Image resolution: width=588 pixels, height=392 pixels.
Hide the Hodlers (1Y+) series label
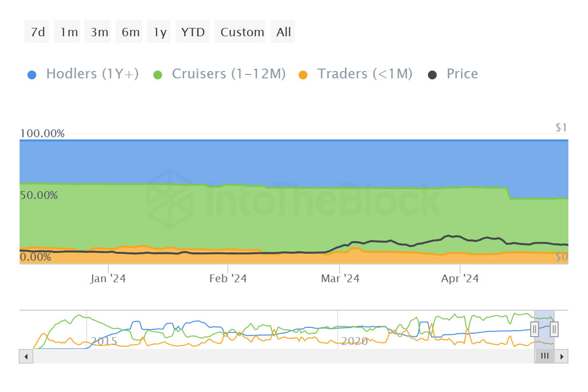click(x=92, y=74)
